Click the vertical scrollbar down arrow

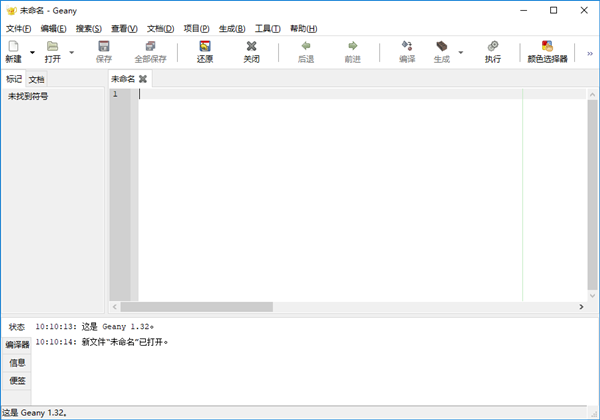tap(592, 296)
